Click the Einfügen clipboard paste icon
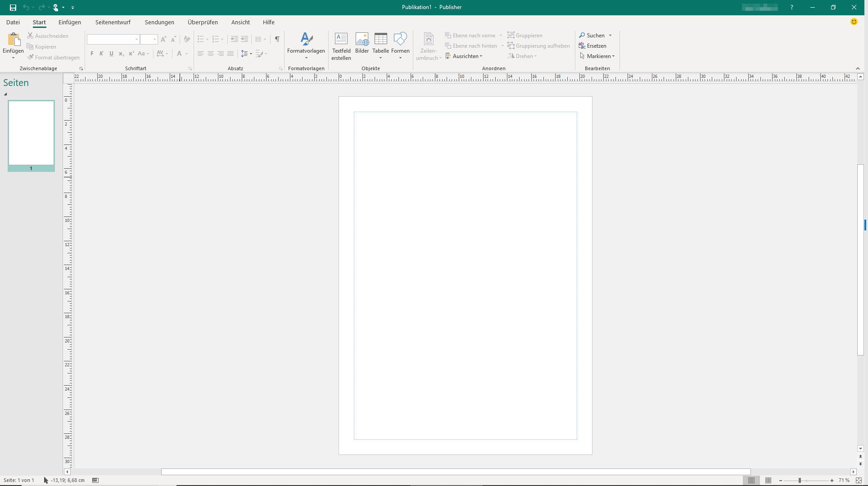The image size is (868, 486). 13,40
